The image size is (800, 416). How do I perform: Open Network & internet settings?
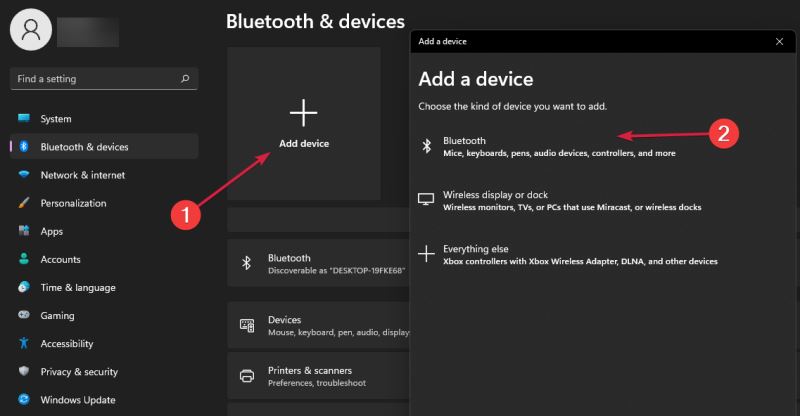[82, 175]
